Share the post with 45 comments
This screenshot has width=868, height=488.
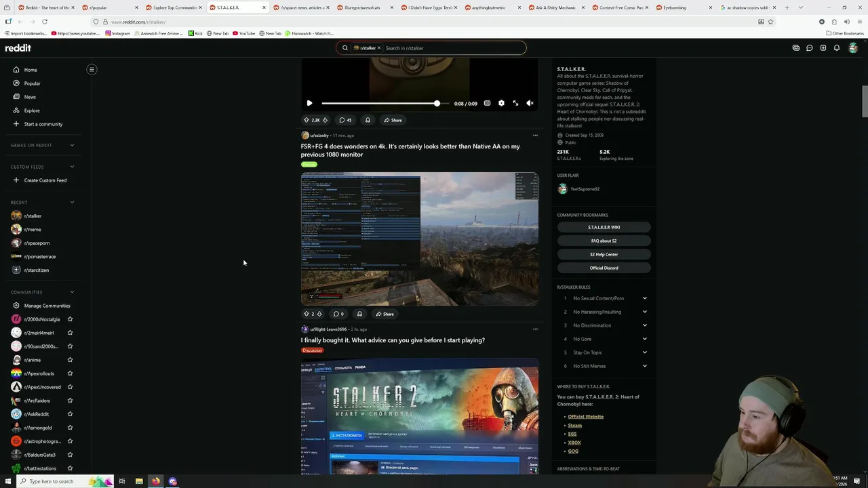coord(393,120)
